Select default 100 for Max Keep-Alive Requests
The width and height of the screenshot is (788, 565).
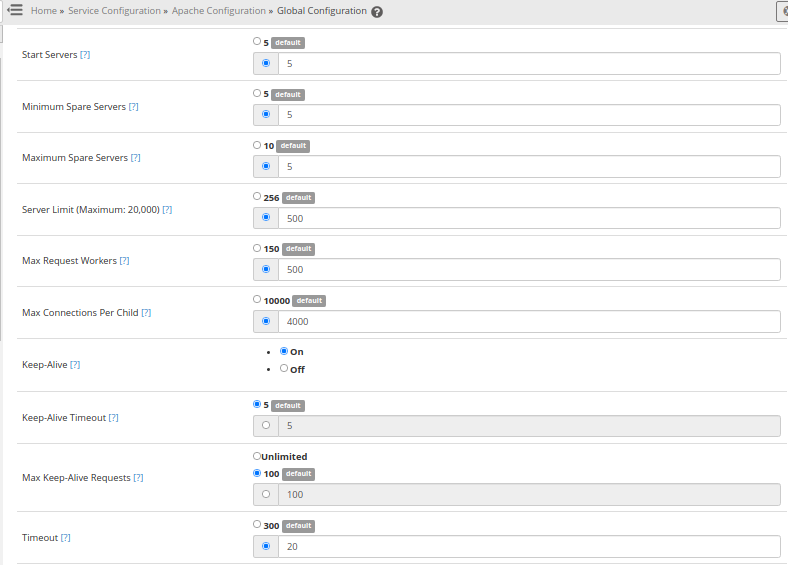(257, 473)
